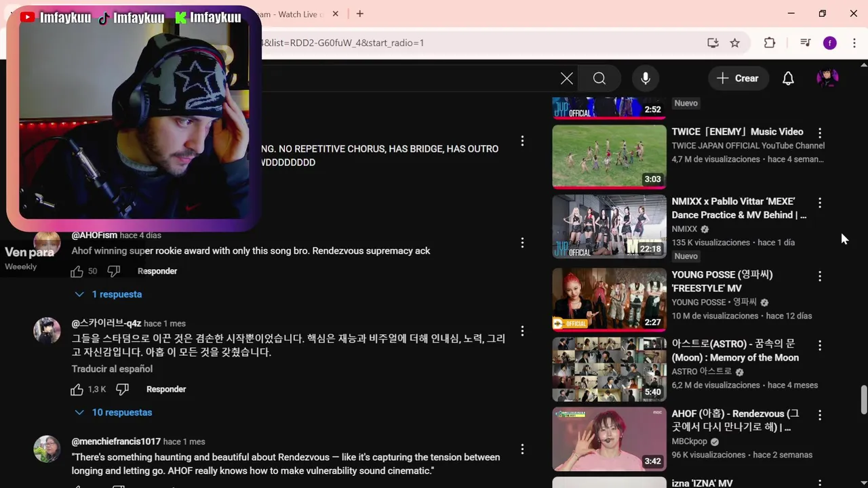The image size is (868, 488).
Task: Open the Crear button
Action: (x=738, y=79)
